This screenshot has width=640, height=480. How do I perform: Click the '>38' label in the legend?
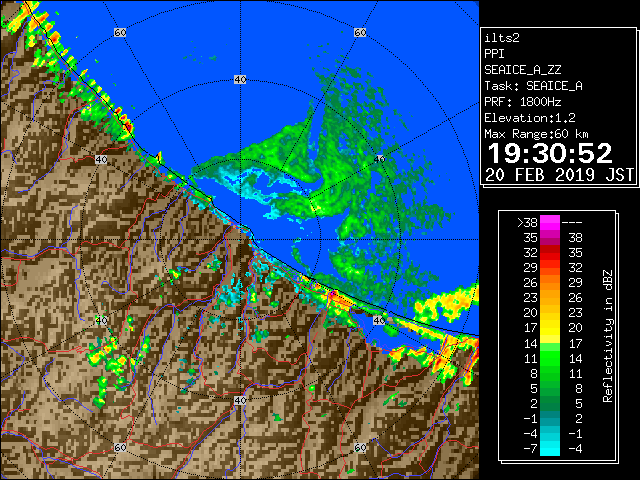[527, 223]
